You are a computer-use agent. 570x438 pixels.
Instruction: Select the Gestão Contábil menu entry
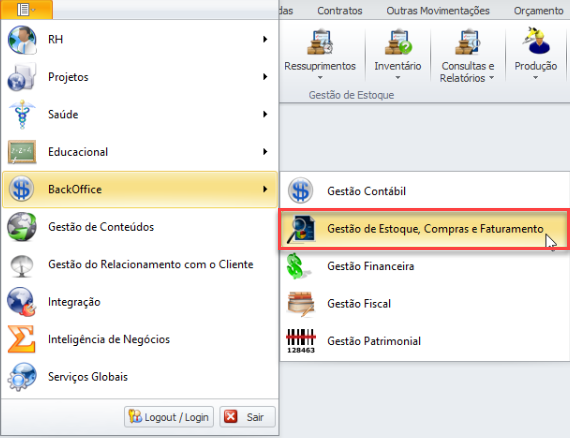[425, 191]
